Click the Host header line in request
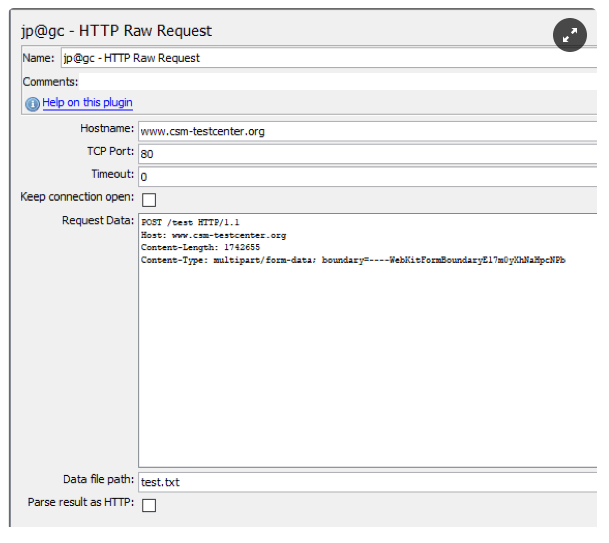Screen dimensions: 609x543 click(213, 235)
